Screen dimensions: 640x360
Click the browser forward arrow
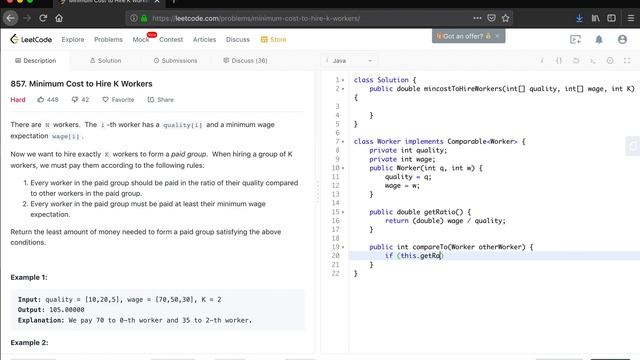pyautogui.click(x=27, y=18)
